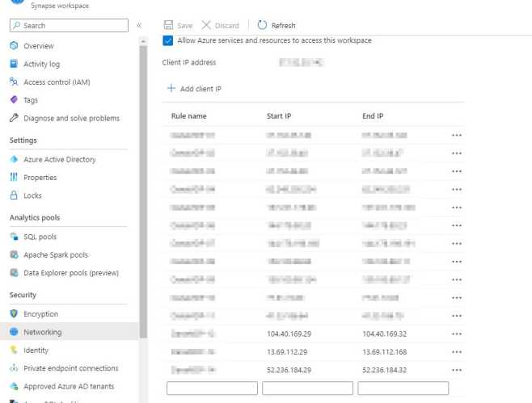Click the Encryption shield icon
Image resolution: width=532 pixels, height=403 pixels.
coord(14,313)
